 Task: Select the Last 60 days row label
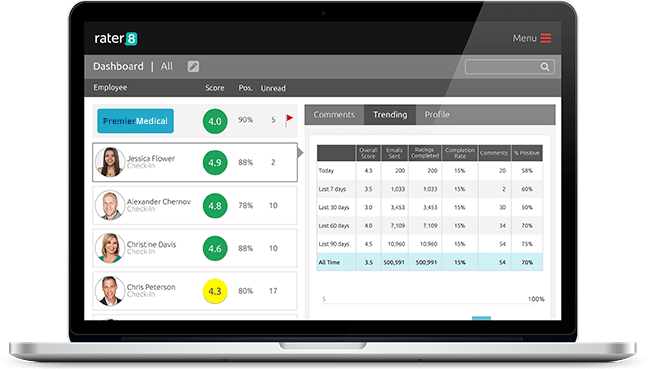tap(334, 226)
